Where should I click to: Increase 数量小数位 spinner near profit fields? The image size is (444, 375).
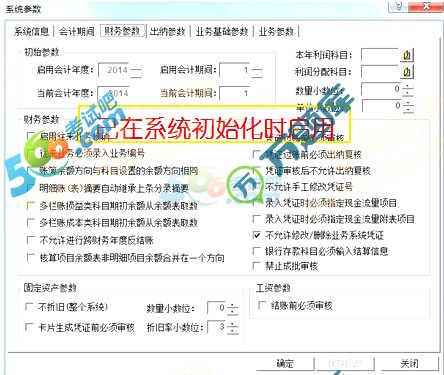point(408,86)
